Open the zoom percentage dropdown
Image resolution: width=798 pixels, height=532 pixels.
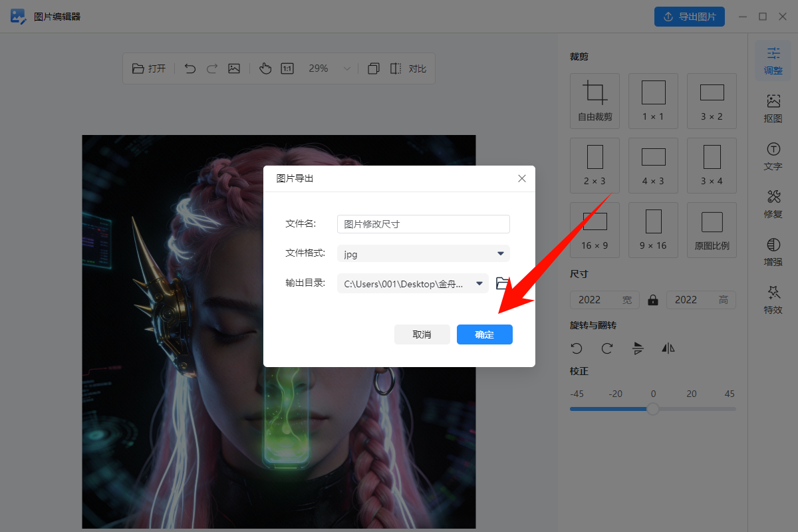coord(346,68)
